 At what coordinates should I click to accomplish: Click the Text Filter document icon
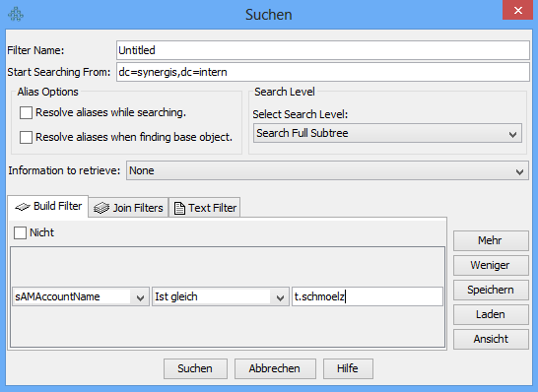pyautogui.click(x=179, y=208)
